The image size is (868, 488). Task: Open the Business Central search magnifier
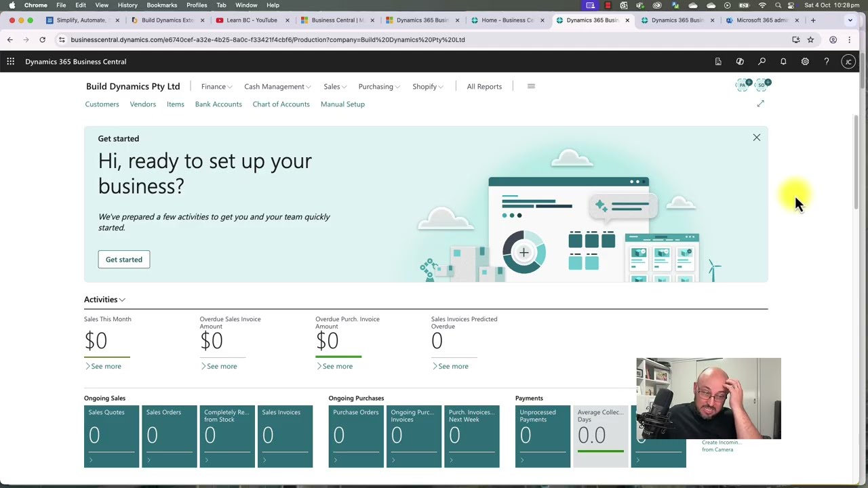click(762, 62)
